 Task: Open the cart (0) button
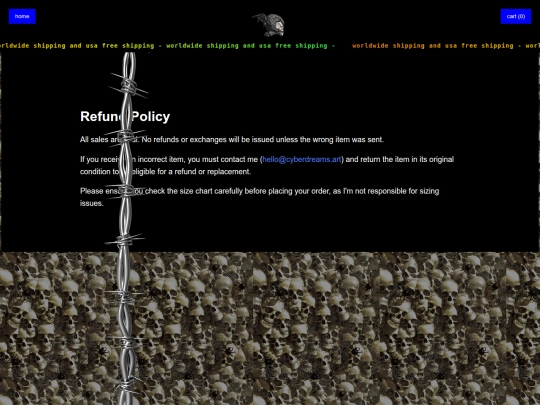pos(516,17)
